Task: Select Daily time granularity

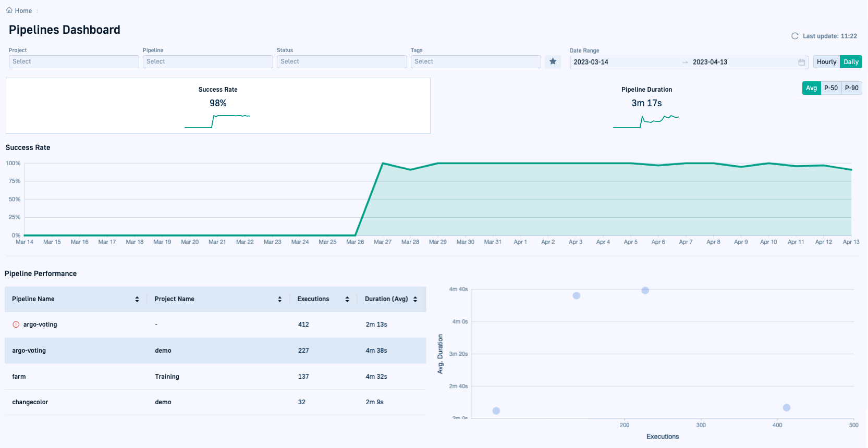Action: 851,62
